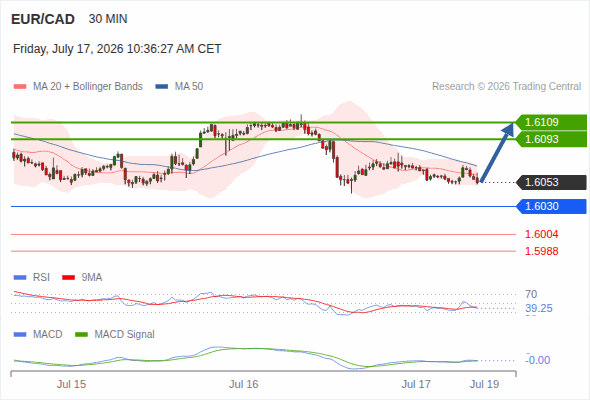
Task: Click the MA 20 + Bollinger Bands legend label
Action: pos(88,87)
